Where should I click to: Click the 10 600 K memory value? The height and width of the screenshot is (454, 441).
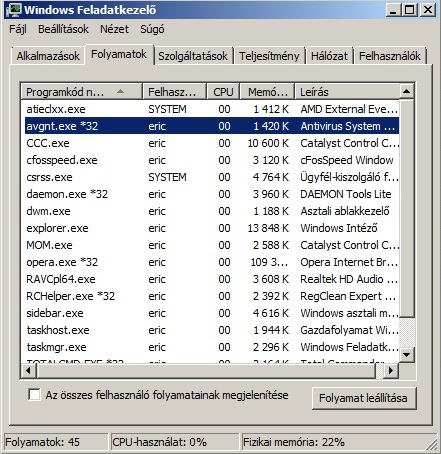tap(268, 143)
